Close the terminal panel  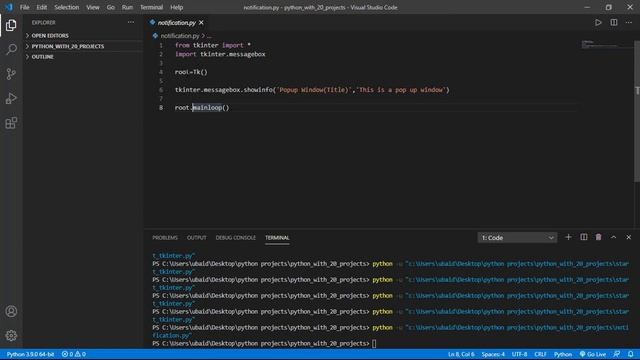tap(629, 237)
